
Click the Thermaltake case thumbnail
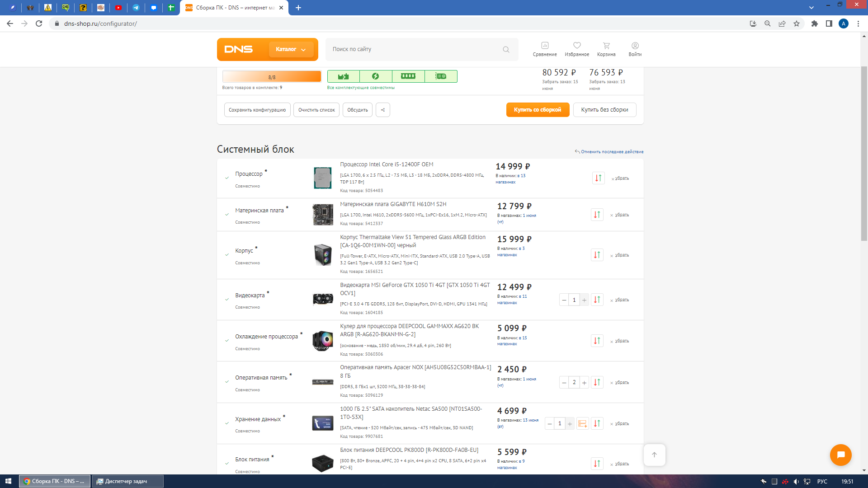coord(323,255)
